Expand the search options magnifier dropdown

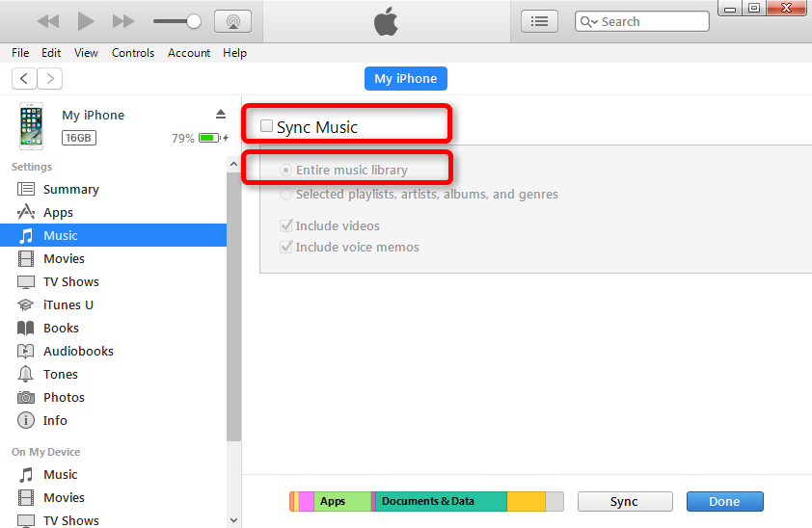[x=587, y=21]
